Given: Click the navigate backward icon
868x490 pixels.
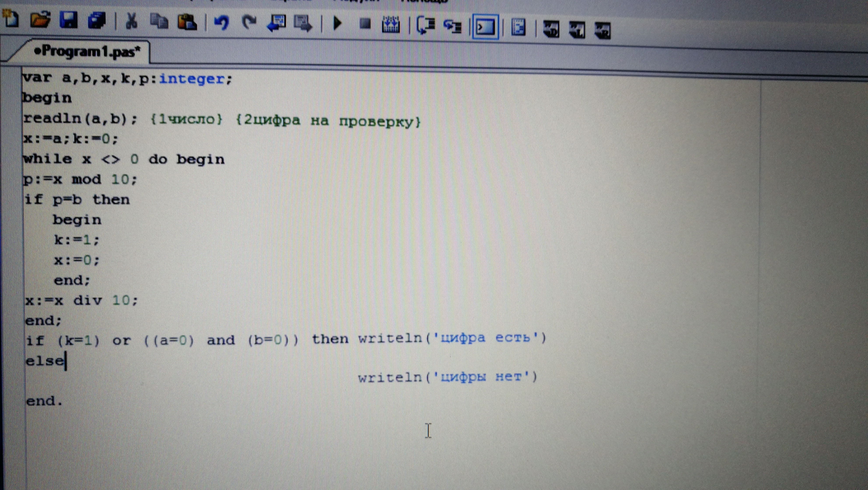Looking at the screenshot, I should 276,24.
